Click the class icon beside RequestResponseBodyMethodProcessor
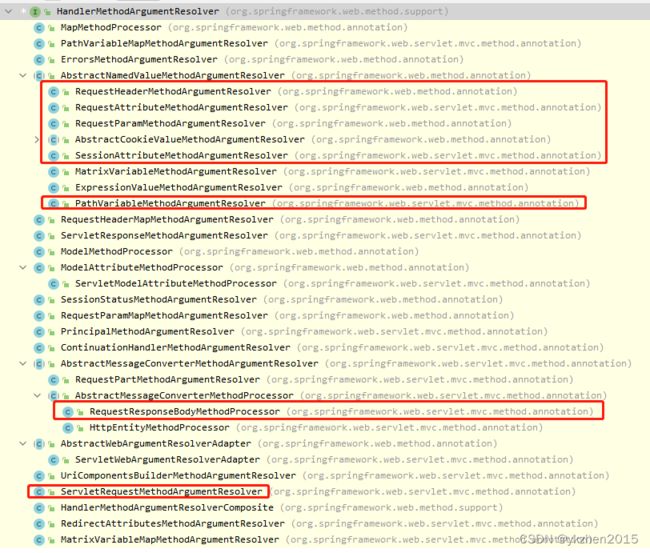This screenshot has width=650, height=553. [x=68, y=412]
